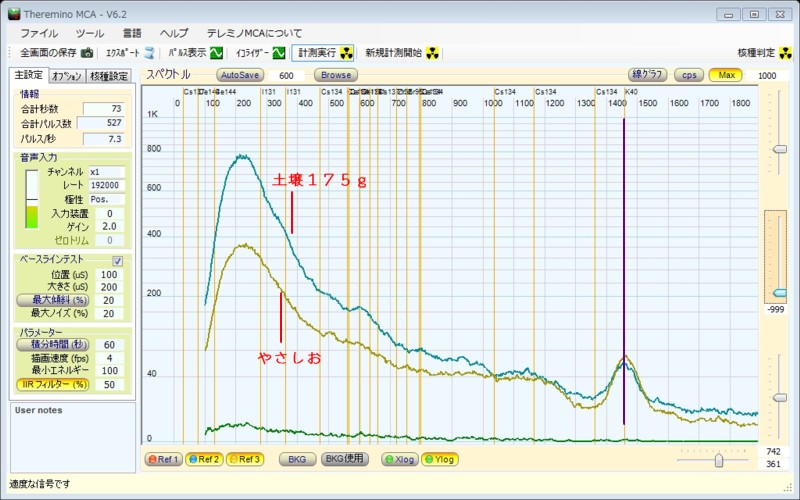
Task: Click the 入力装置 value field
Action: [109, 213]
